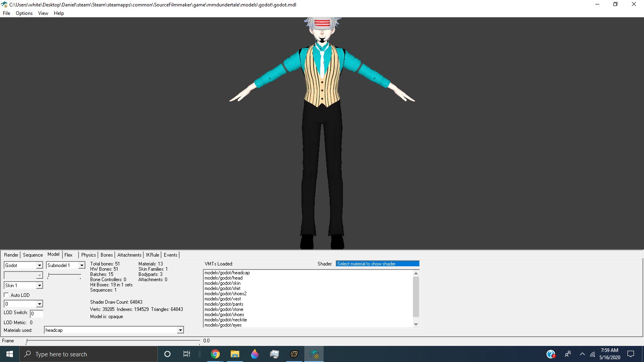Launch Google Chrome from the taskbar

215,354
